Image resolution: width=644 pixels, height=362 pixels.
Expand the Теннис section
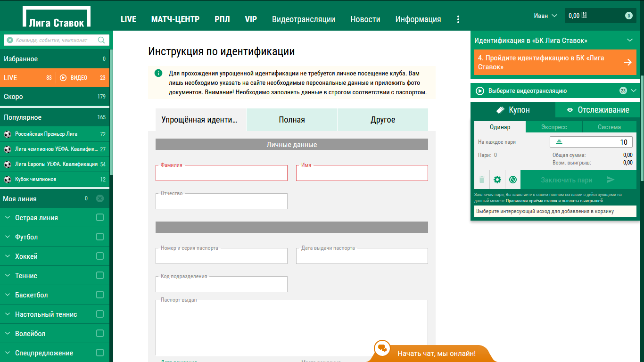click(x=8, y=276)
